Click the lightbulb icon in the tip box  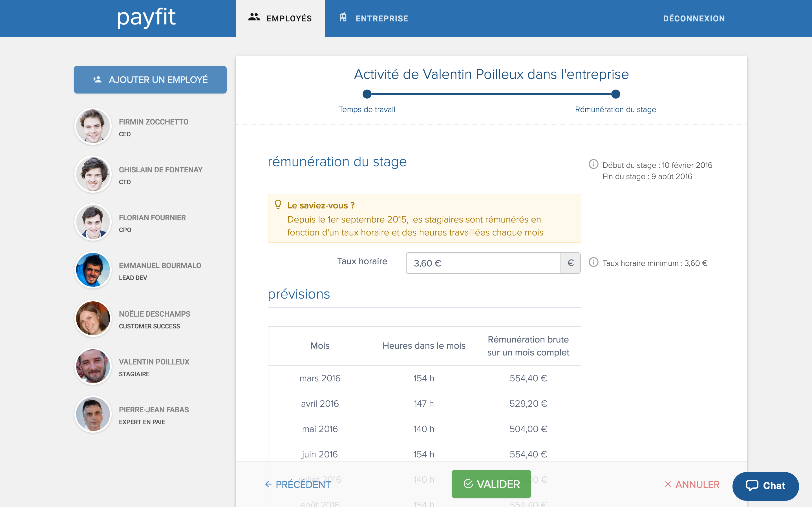tap(278, 204)
